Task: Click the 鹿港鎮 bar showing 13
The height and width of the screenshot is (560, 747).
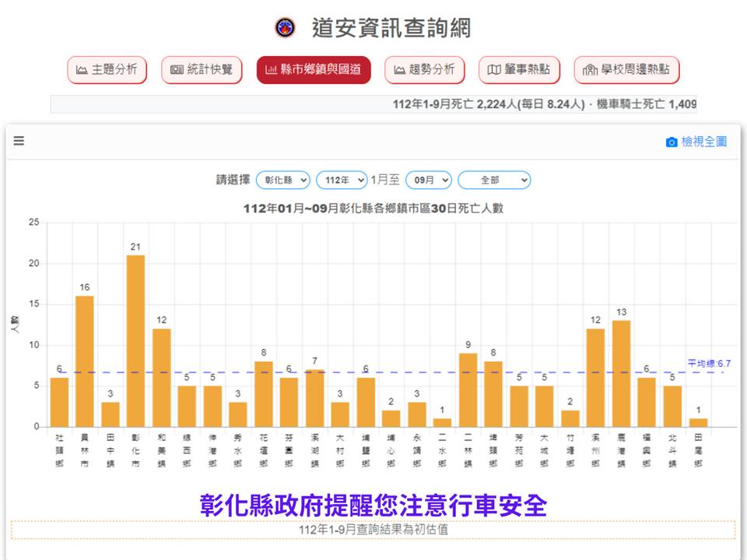Action: 621,374
